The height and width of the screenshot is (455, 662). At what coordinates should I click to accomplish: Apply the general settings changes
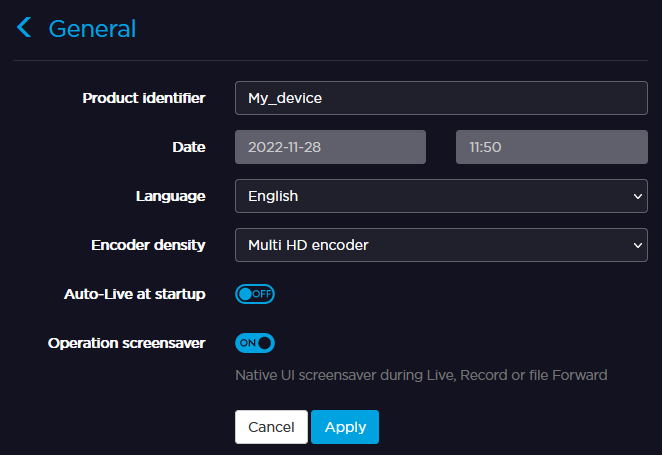[345, 427]
